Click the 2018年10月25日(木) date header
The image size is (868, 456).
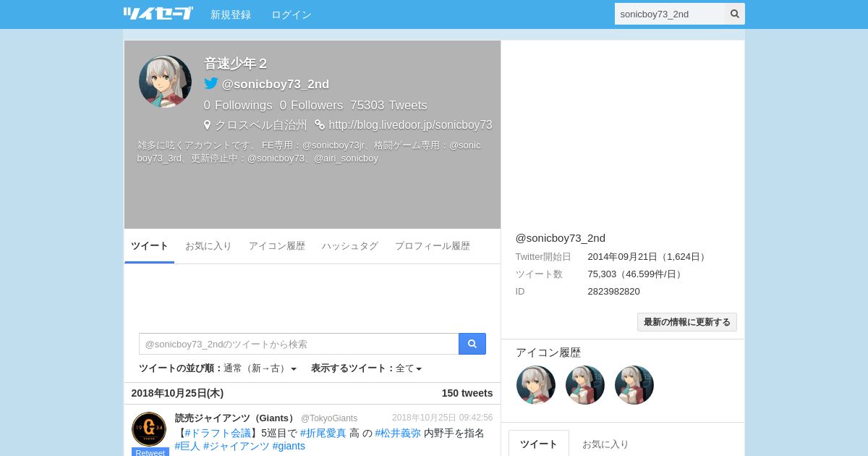177,393
